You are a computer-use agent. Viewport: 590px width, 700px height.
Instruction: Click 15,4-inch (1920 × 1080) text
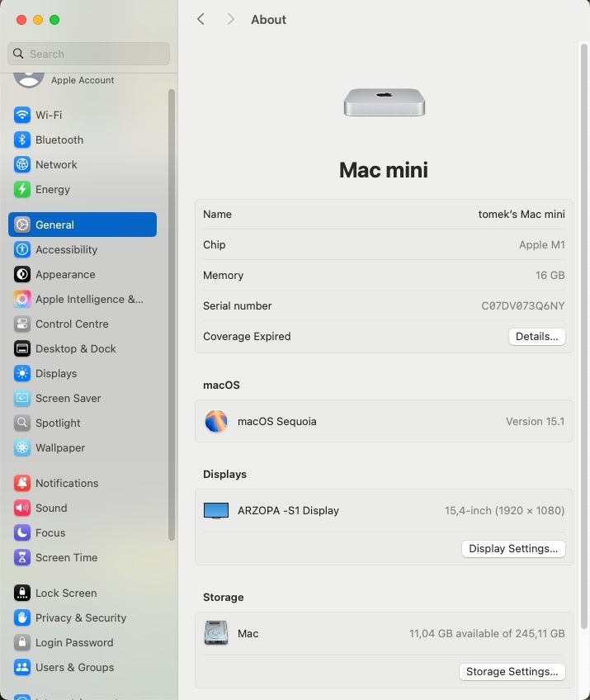click(x=504, y=511)
